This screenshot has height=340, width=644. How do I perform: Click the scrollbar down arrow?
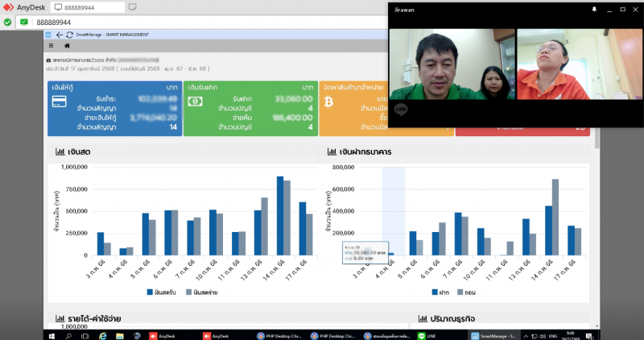pos(597,326)
